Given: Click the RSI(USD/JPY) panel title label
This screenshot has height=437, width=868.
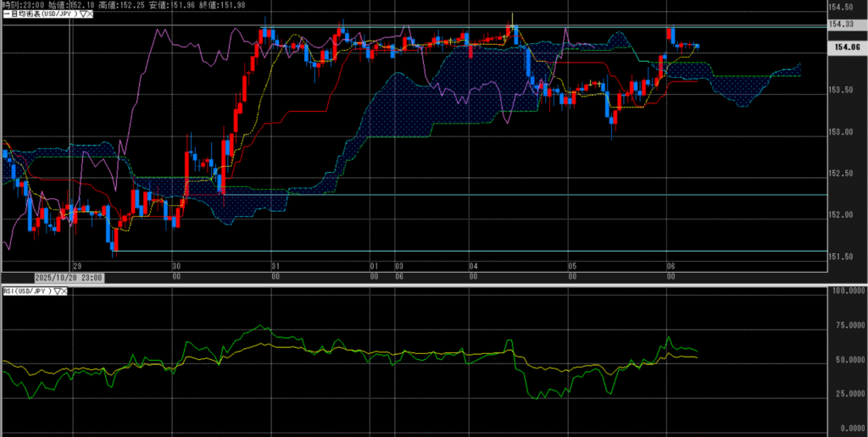Looking at the screenshot, I should coord(26,290).
